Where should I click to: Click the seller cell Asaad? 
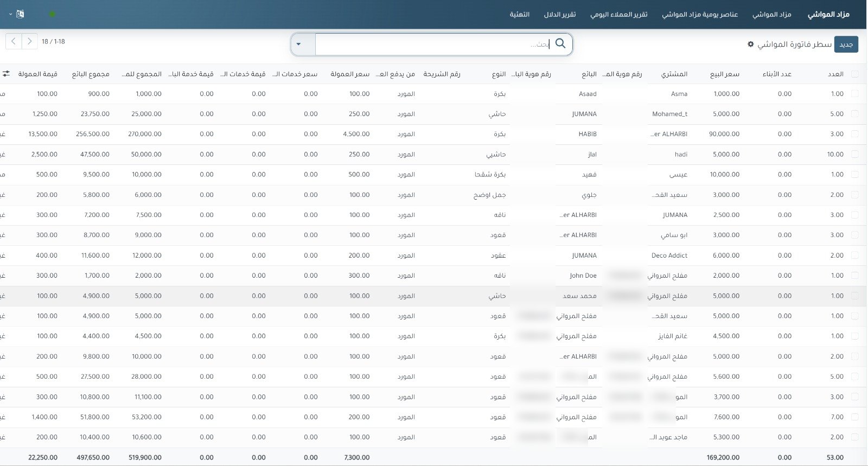(588, 94)
